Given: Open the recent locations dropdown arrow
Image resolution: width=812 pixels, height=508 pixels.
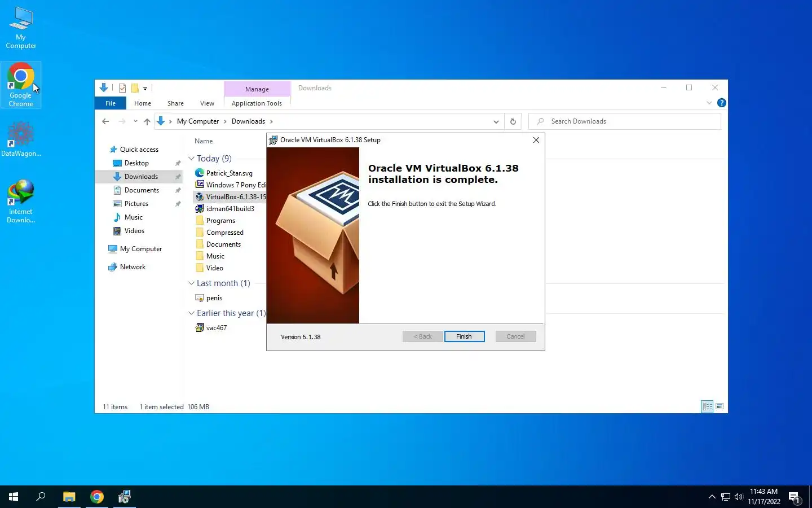Looking at the screenshot, I should coord(135,121).
